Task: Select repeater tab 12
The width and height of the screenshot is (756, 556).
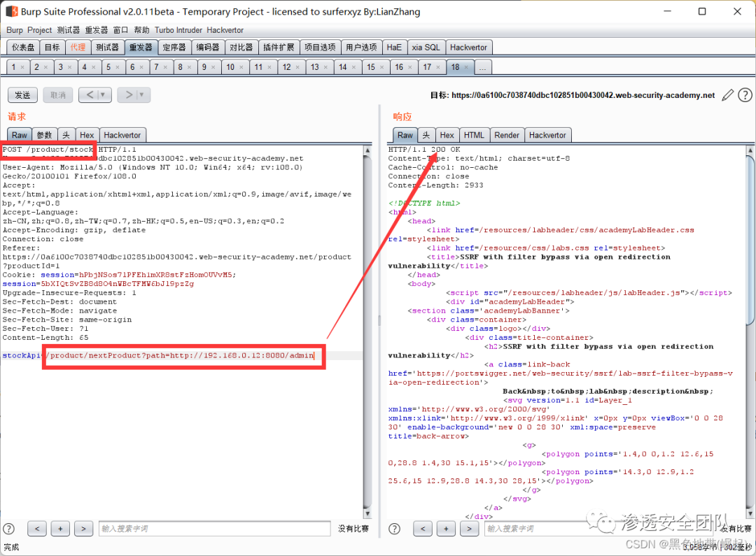Action: click(x=287, y=67)
